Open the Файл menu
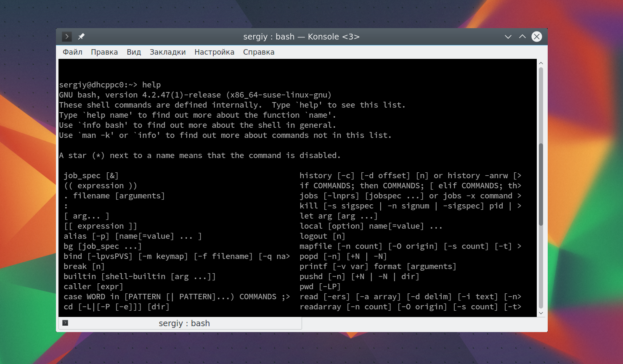Image resolution: width=623 pixels, height=364 pixels. tap(72, 52)
